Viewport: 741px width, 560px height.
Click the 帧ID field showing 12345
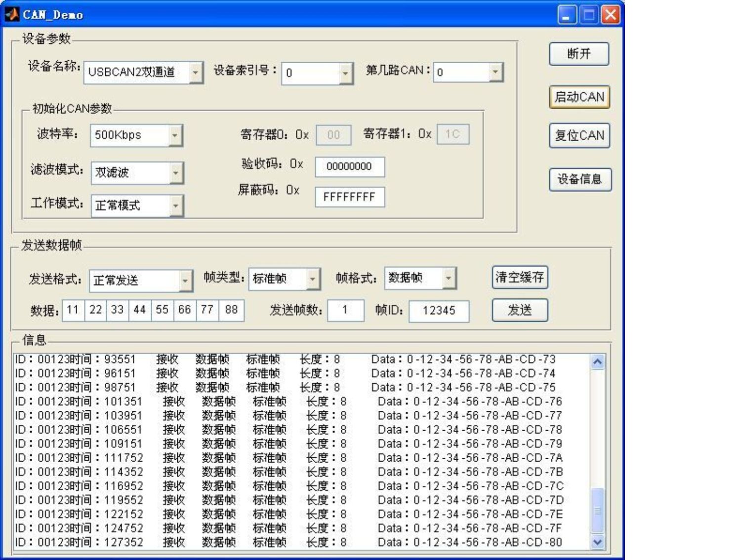(x=439, y=311)
